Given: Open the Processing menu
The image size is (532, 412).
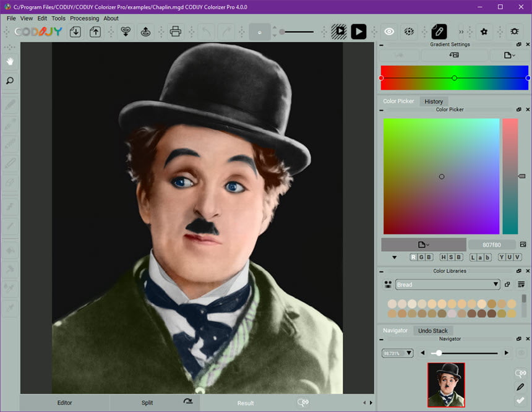Looking at the screenshot, I should 85,19.
